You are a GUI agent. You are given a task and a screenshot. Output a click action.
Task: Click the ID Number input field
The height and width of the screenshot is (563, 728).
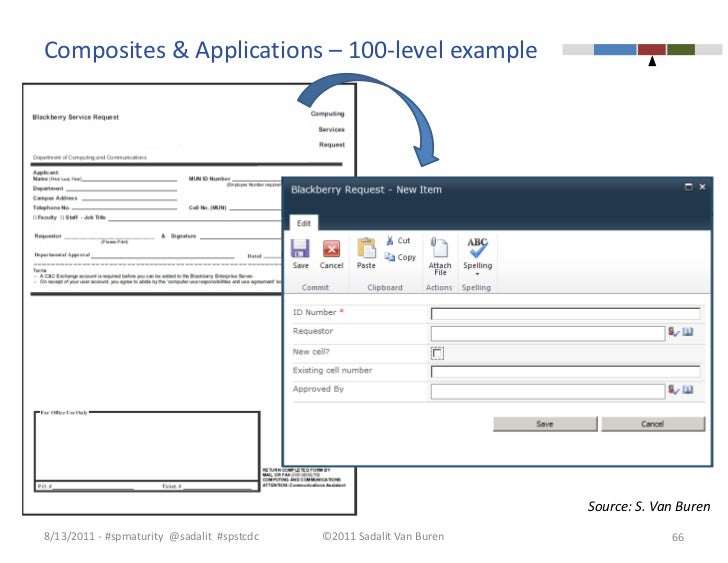pyautogui.click(x=566, y=314)
